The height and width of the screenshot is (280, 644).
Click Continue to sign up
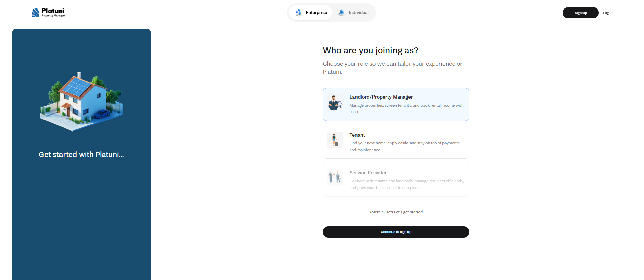coord(396,232)
